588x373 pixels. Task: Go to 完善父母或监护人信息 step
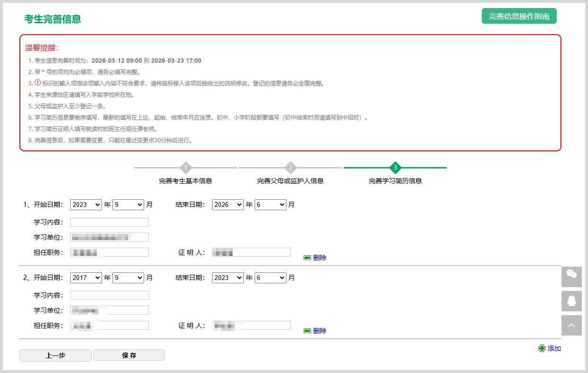290,181
